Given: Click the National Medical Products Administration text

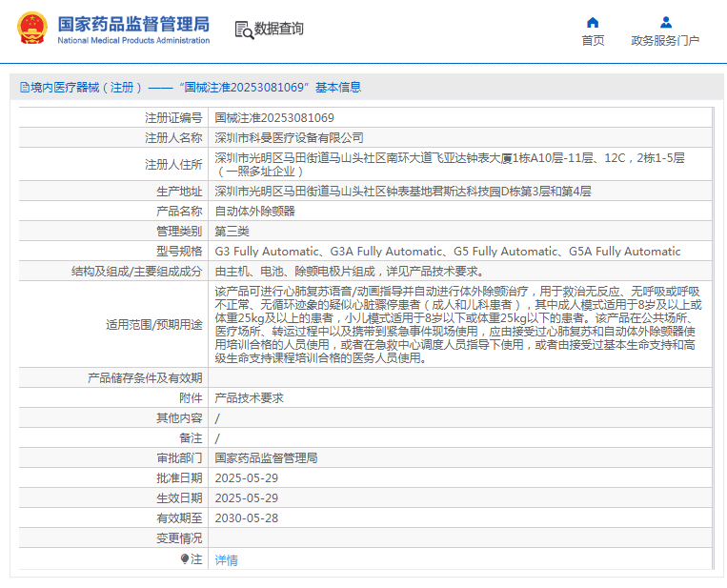Looking at the screenshot, I should [x=133, y=40].
